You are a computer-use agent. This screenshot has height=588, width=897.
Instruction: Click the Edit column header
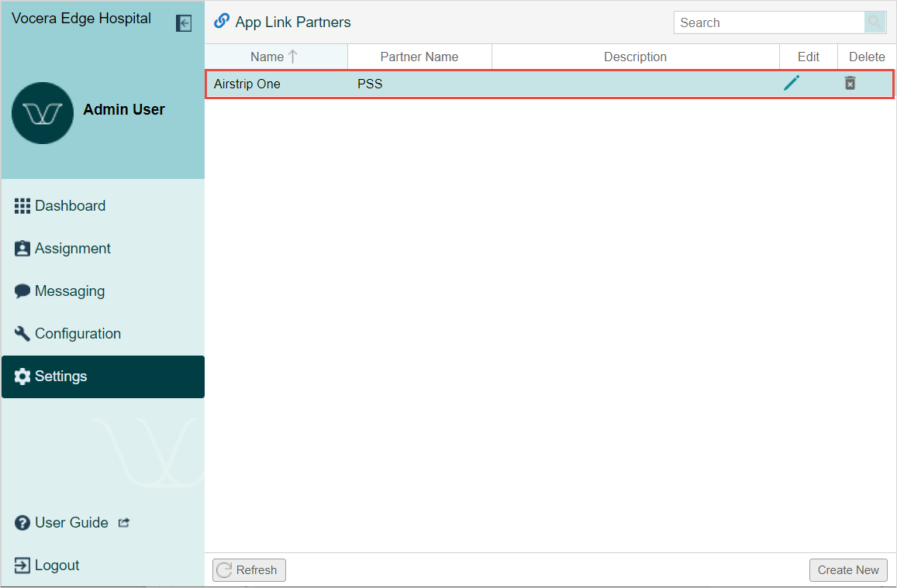click(x=809, y=57)
